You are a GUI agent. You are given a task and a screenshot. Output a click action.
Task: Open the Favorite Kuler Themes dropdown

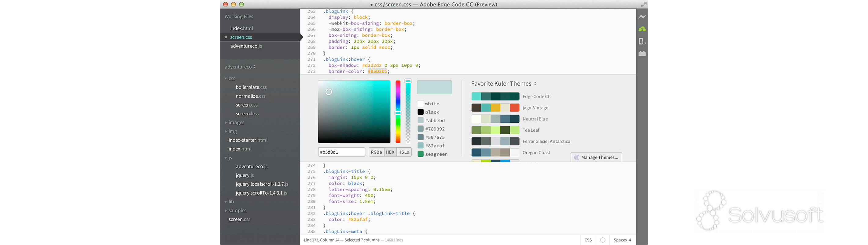[504, 84]
